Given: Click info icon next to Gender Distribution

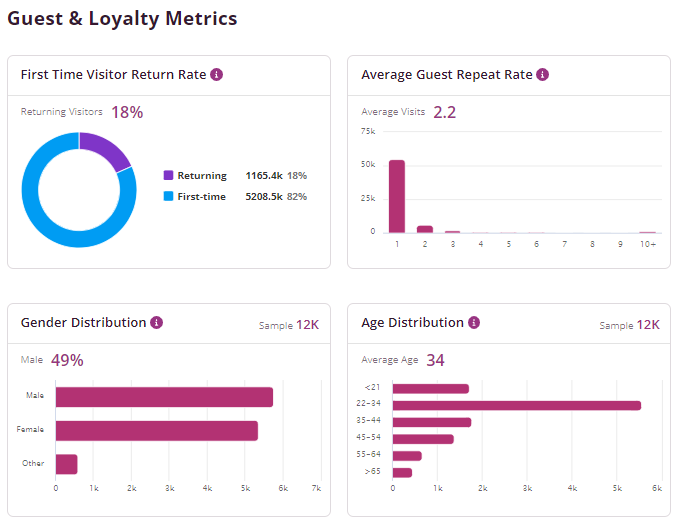Looking at the screenshot, I should click(x=157, y=323).
